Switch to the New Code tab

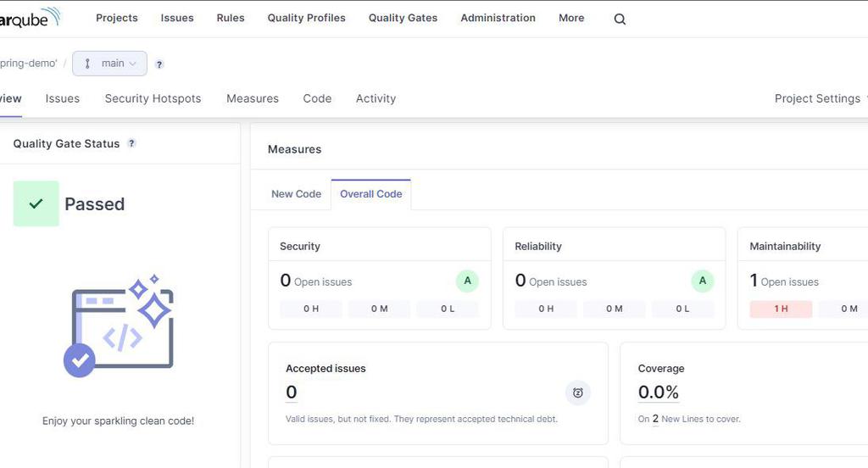click(x=296, y=194)
